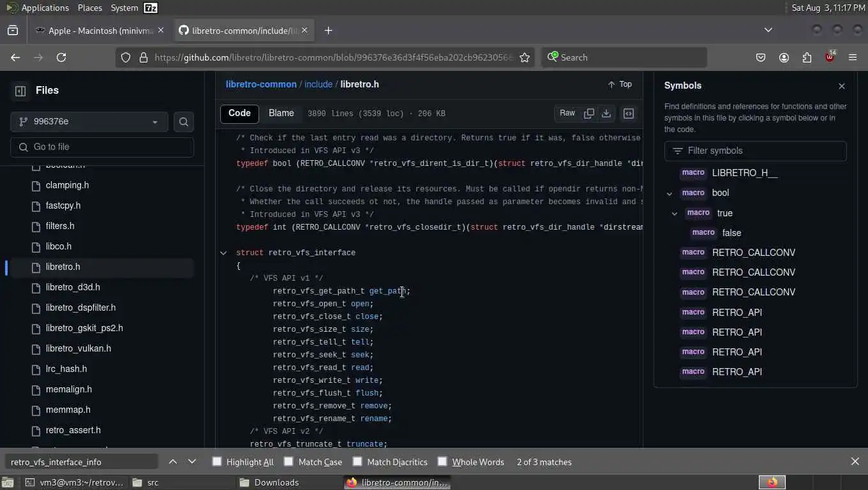868x490 pixels.
Task: Go back with browser back arrow
Action: tap(15, 57)
